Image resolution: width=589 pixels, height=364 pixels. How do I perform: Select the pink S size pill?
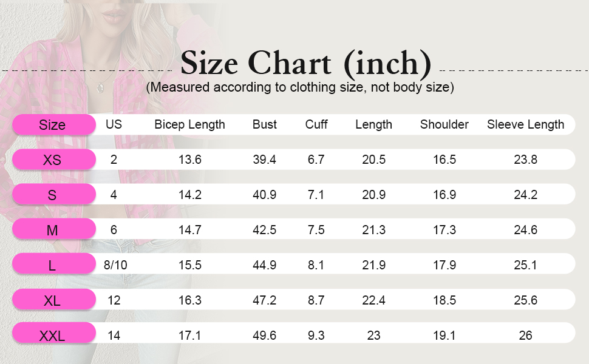click(x=53, y=194)
